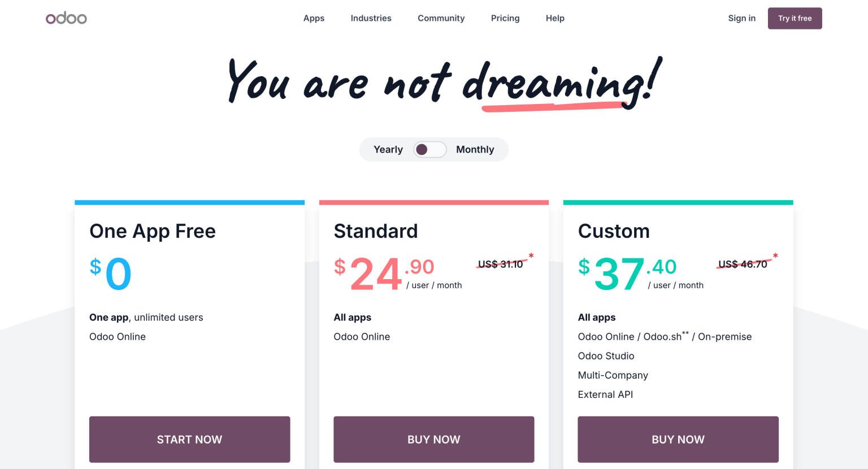Click the crossed-out US$ 46.70 price

[743, 263]
